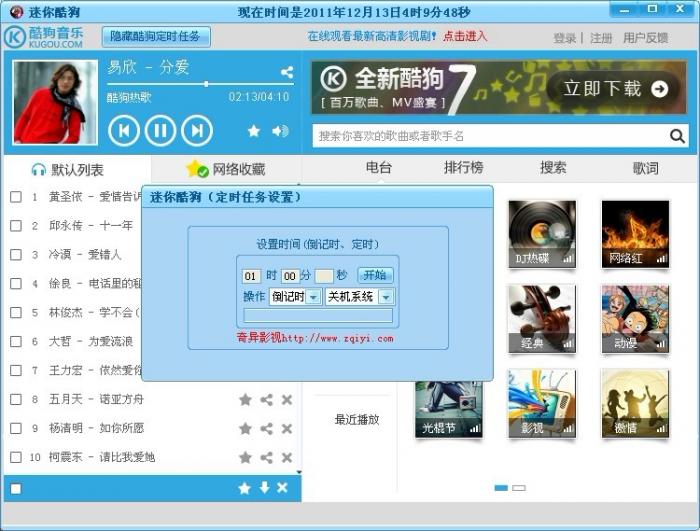Open the 搜索 tab
The height and width of the screenshot is (531, 700).
[553, 167]
